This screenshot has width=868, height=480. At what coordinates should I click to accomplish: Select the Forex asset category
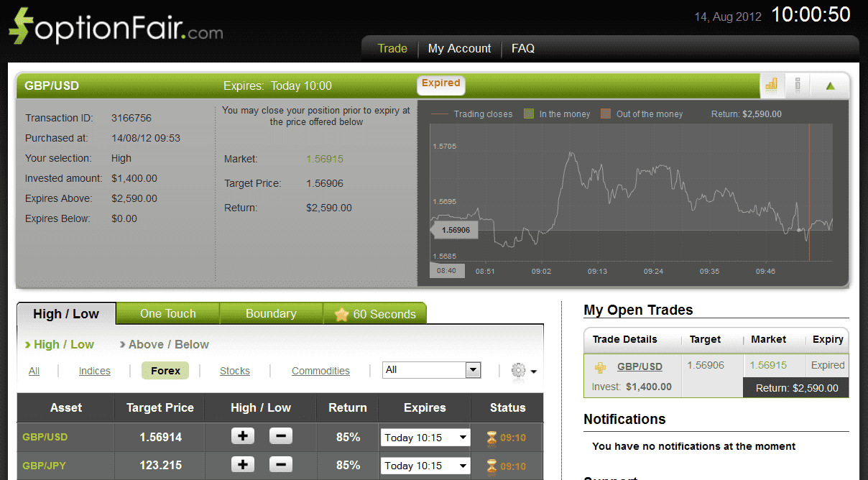tap(165, 370)
